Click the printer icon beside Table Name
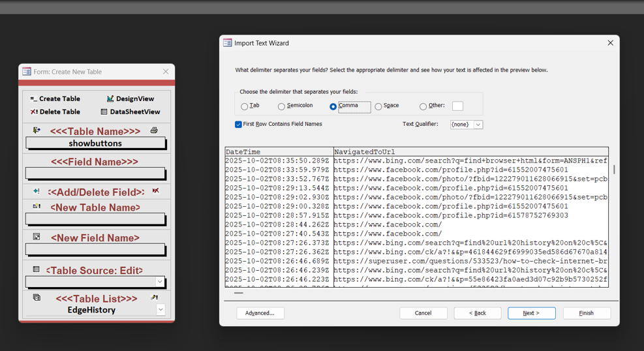644x351 pixels. (154, 130)
